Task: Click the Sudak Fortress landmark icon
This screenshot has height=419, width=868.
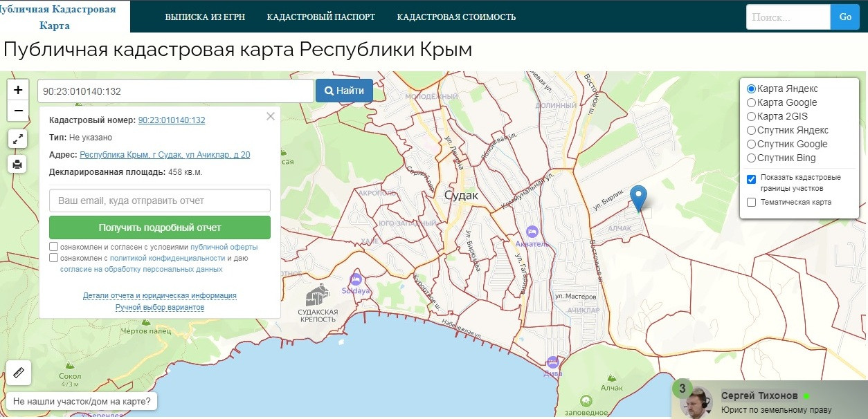Action: tap(316, 295)
